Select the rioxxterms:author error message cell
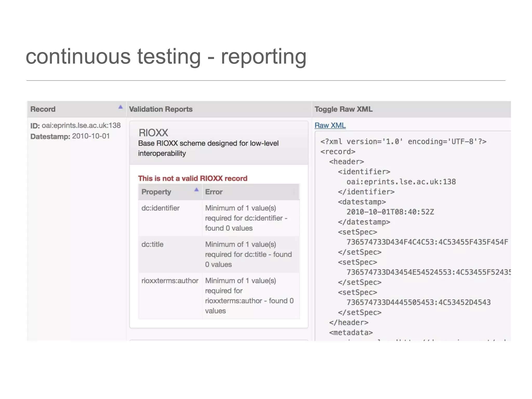The width and height of the screenshot is (532, 399). pyautogui.click(x=251, y=296)
